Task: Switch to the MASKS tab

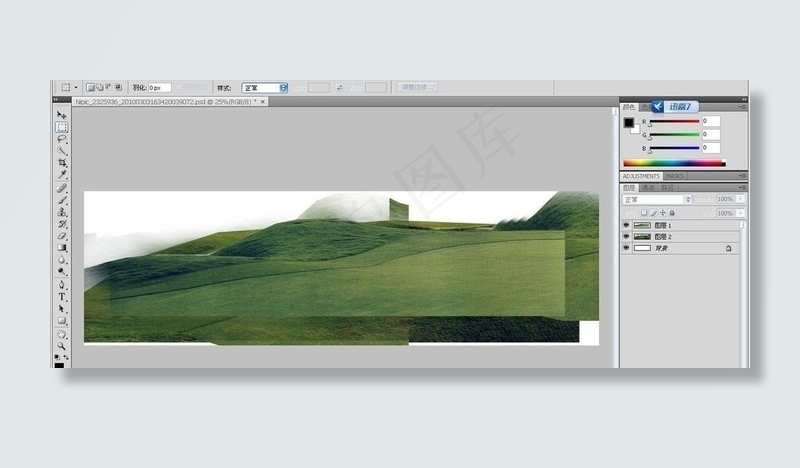Action: 674,176
